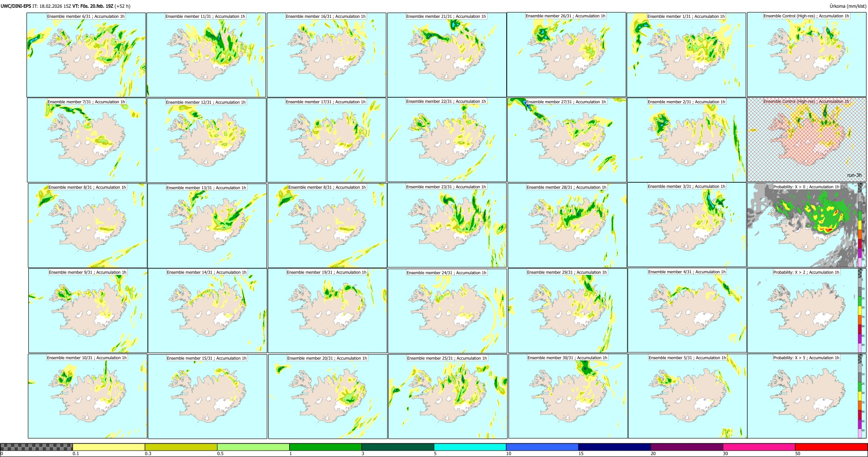Select the hatched run-3h Ensemble Control map
Image resolution: width=868 pixels, height=457 pixels.
click(807, 139)
